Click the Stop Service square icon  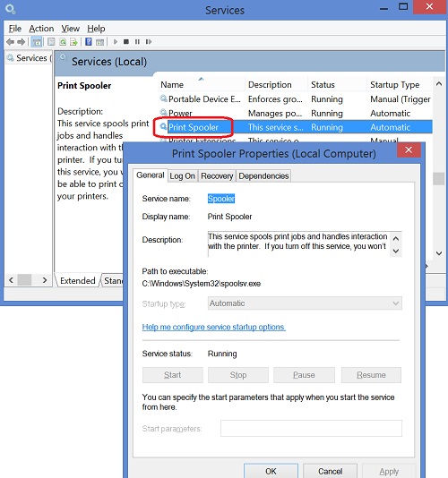coord(126,42)
